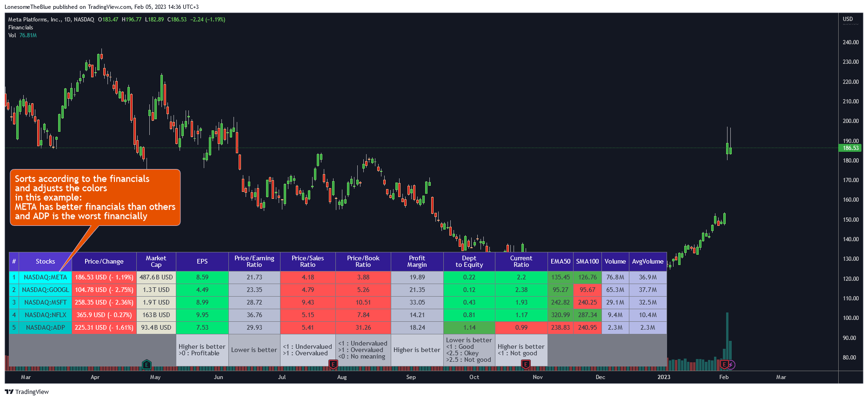Select the EMA50 column header
Screen dimensions: 868x400
coord(561,262)
